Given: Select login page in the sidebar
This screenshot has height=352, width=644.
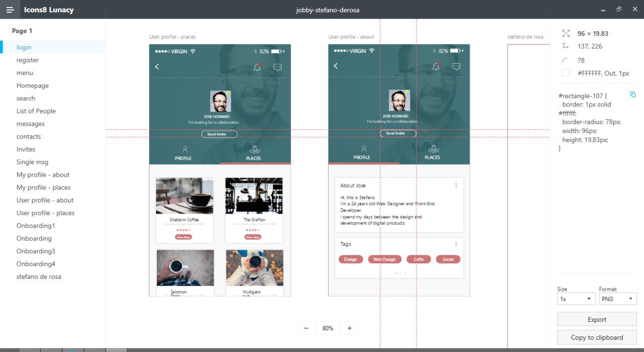Looking at the screenshot, I should (x=53, y=47).
